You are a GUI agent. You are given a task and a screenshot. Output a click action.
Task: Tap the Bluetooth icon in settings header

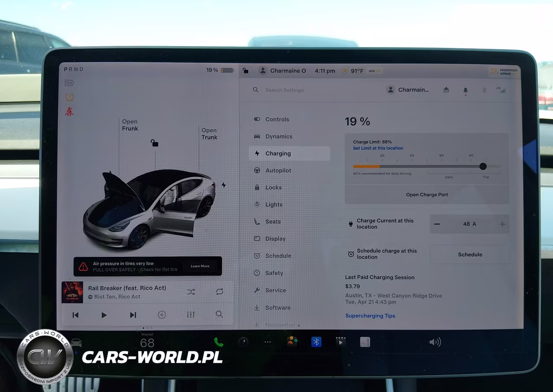point(484,90)
